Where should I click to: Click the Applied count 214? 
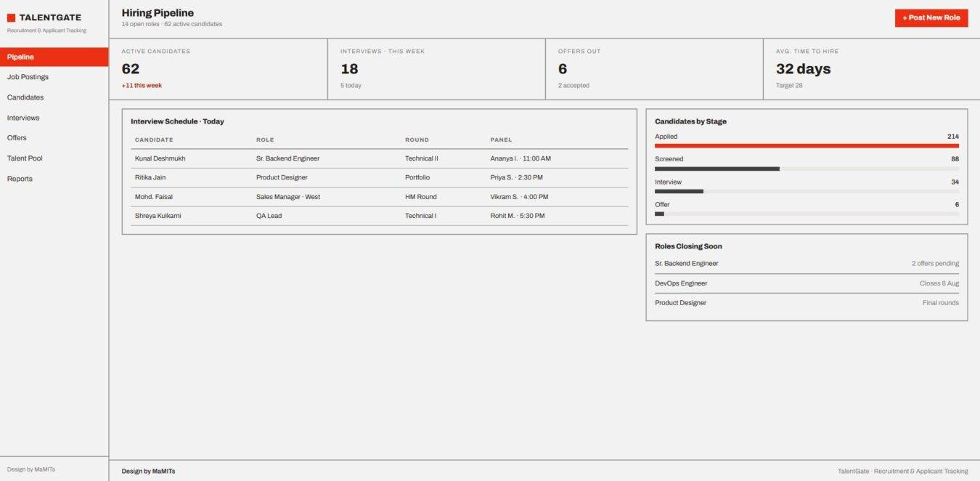click(953, 137)
